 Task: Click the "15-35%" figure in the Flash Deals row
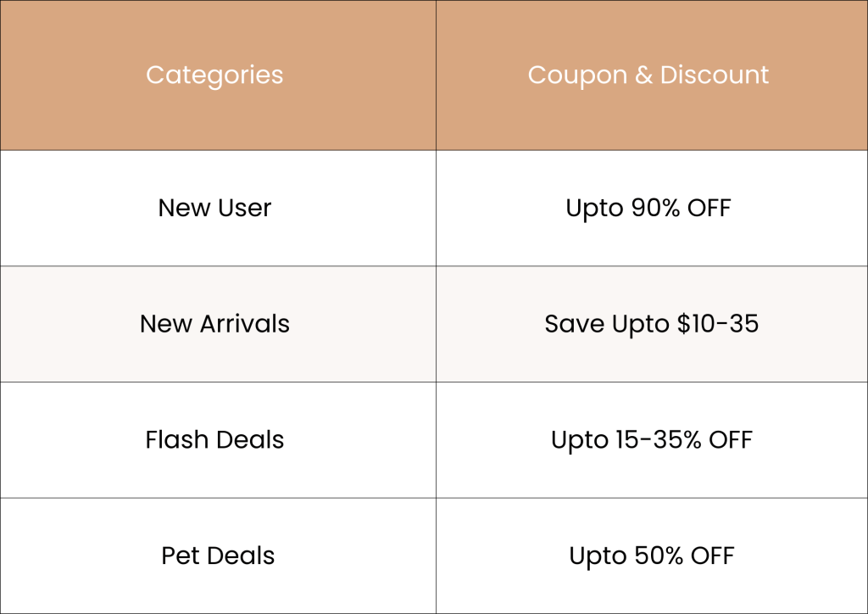[658, 439]
